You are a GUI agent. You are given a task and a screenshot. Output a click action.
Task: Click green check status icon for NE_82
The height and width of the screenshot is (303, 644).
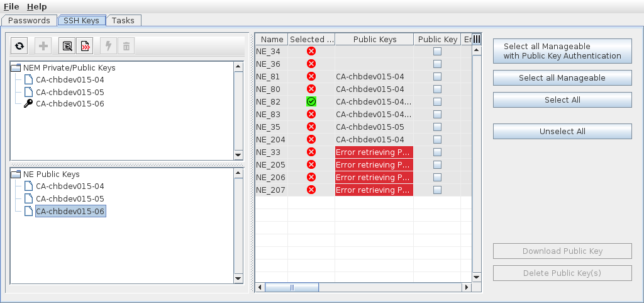coord(311,101)
